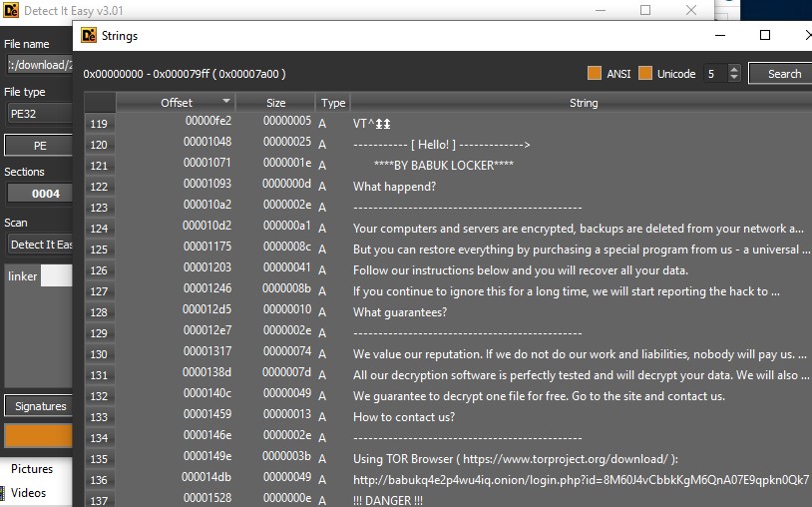
Task: Select 'All our decryption software' string
Action: [x=581, y=375]
